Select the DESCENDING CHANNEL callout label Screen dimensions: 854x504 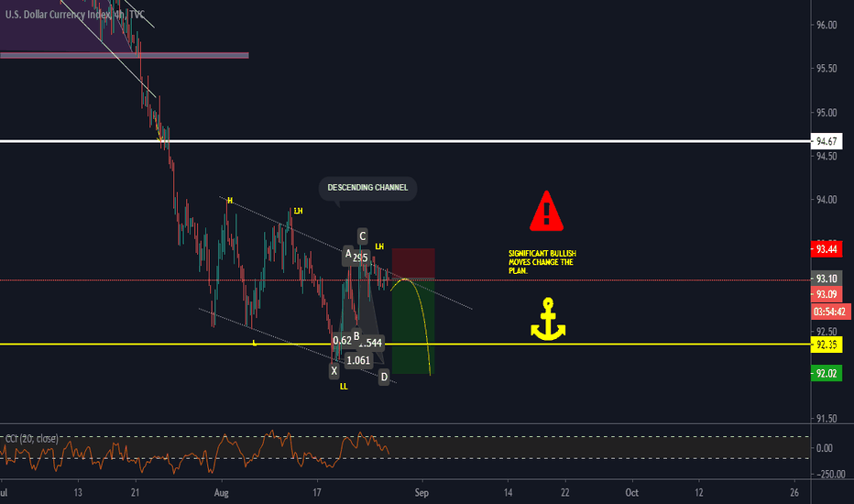pos(367,188)
